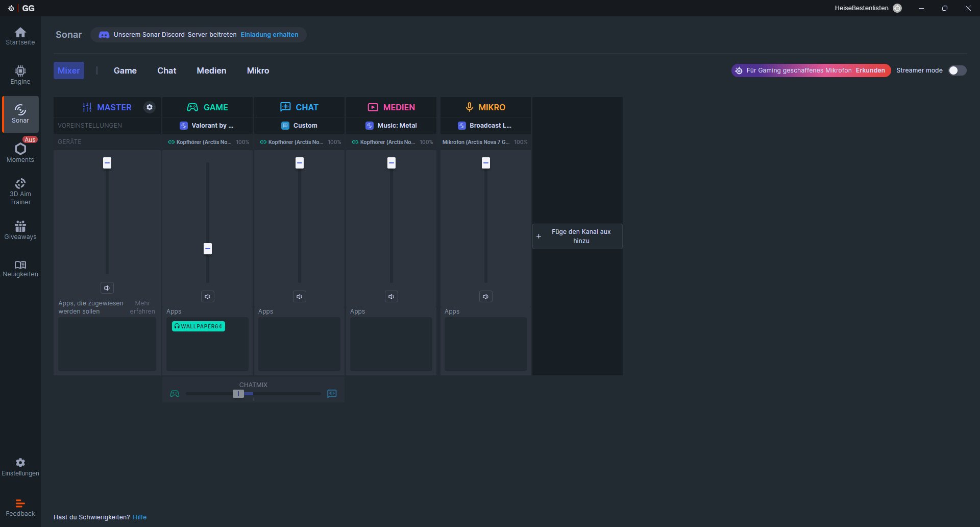Open the Medien preset Music: Metal
The height and width of the screenshot is (527, 980).
pos(391,126)
